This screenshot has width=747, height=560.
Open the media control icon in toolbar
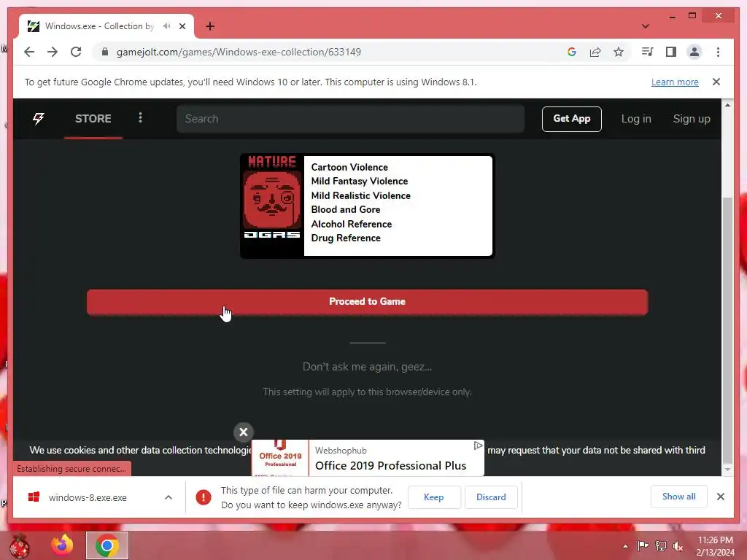pyautogui.click(x=647, y=52)
